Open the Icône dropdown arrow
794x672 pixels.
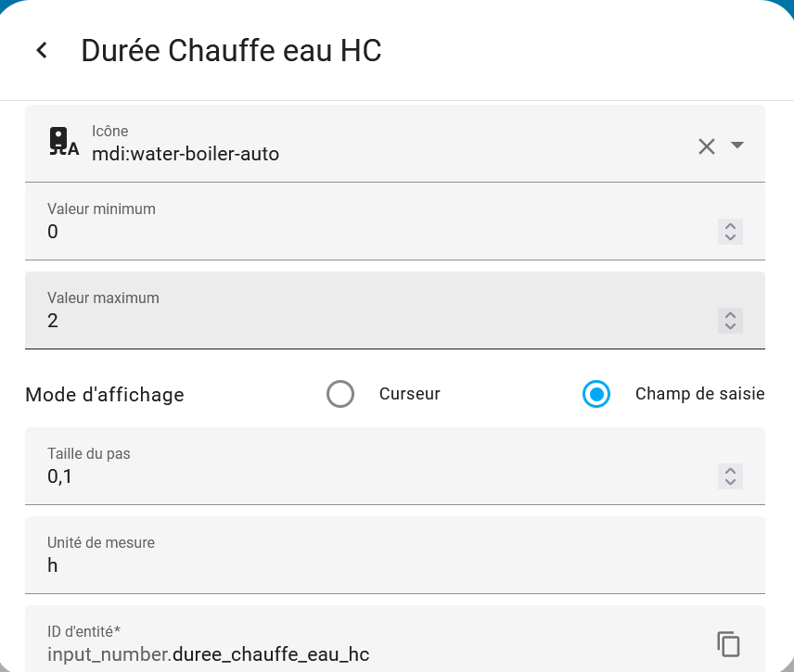[737, 145]
